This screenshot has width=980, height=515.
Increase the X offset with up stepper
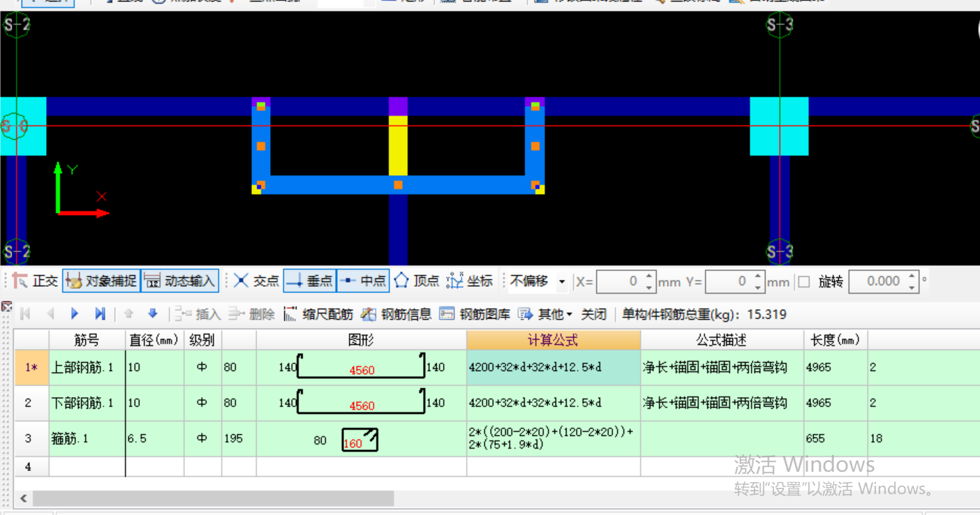650,276
